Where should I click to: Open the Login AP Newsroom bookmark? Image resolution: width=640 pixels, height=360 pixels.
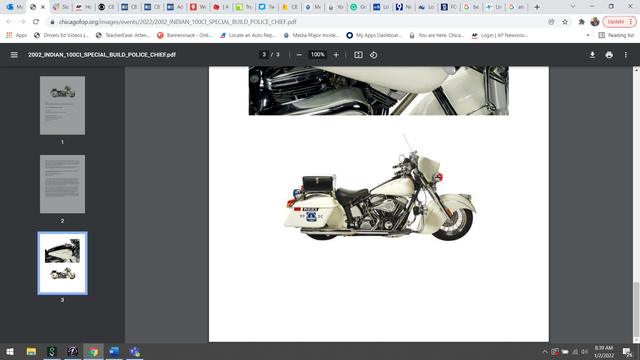500,36
